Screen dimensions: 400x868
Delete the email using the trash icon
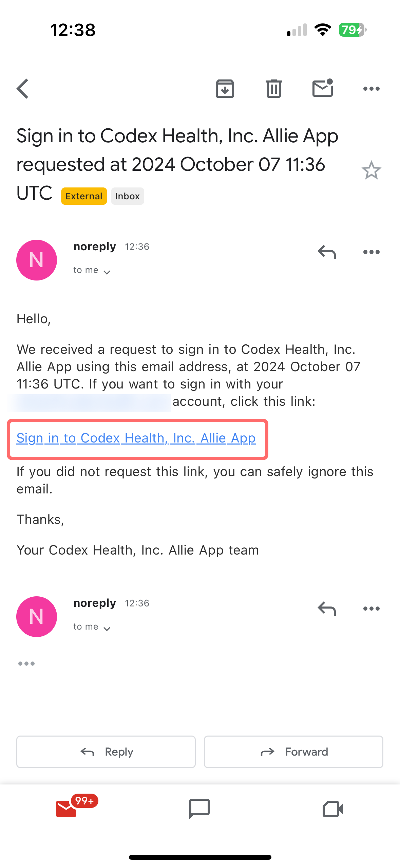[274, 89]
